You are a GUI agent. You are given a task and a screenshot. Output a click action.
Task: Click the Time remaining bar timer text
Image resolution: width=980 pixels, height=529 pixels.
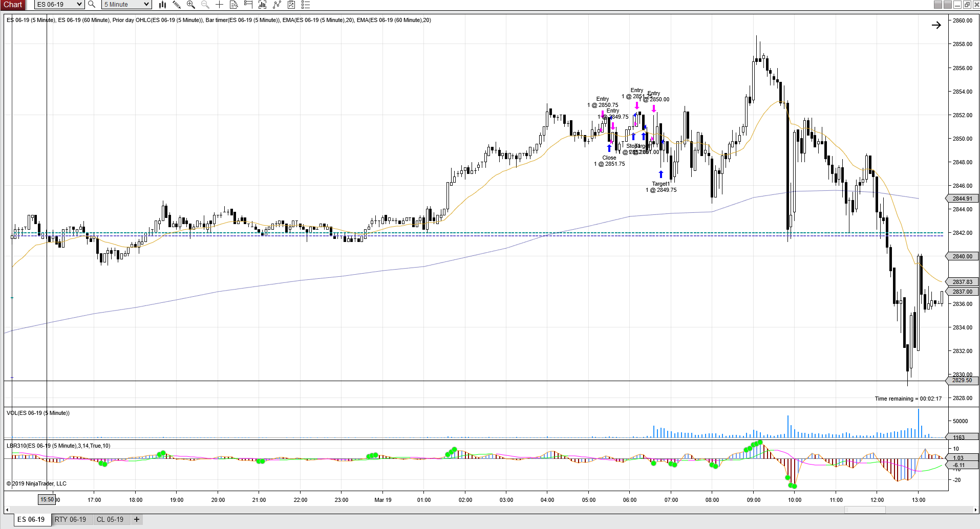pos(908,399)
